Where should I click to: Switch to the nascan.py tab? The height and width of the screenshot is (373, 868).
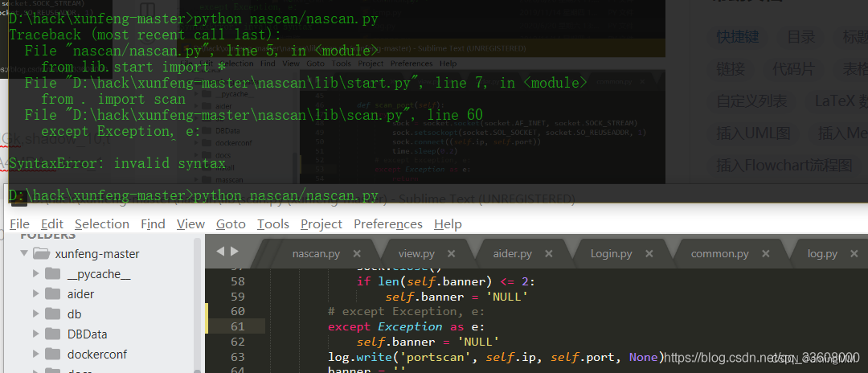pyautogui.click(x=316, y=254)
